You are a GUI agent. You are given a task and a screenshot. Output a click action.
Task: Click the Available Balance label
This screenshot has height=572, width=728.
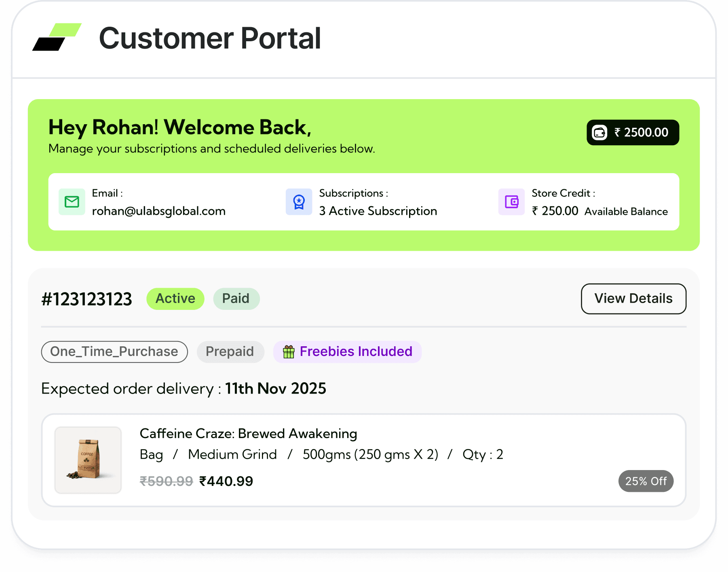pyautogui.click(x=626, y=212)
